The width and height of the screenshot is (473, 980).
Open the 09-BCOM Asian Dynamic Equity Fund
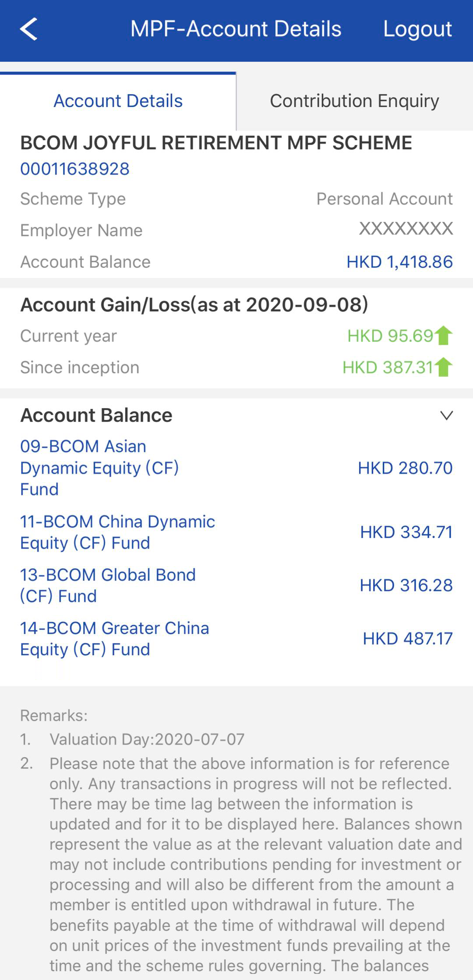pyautogui.click(x=99, y=468)
